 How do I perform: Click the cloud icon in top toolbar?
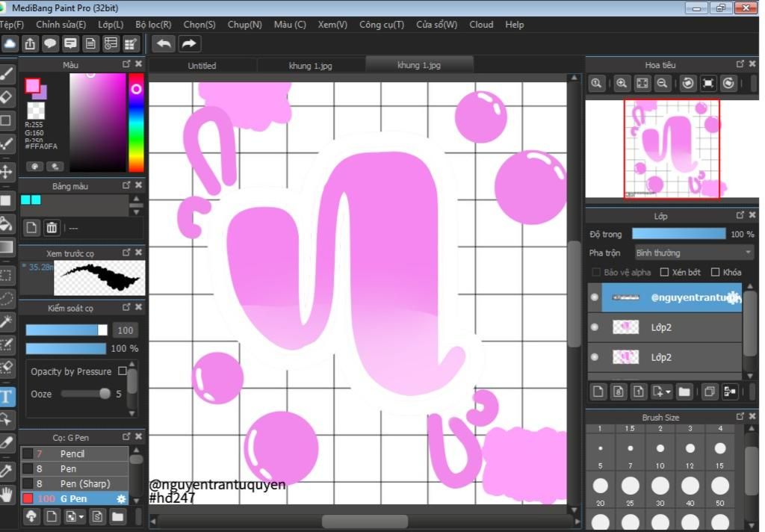coord(10,44)
